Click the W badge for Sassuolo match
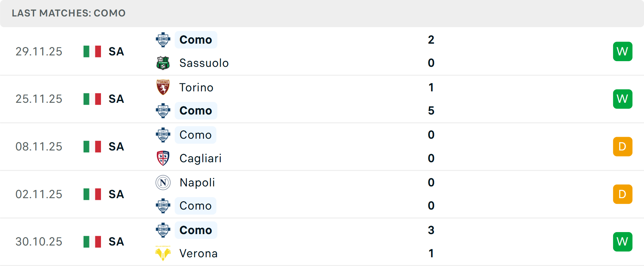This screenshot has height=266, width=644. [x=623, y=51]
